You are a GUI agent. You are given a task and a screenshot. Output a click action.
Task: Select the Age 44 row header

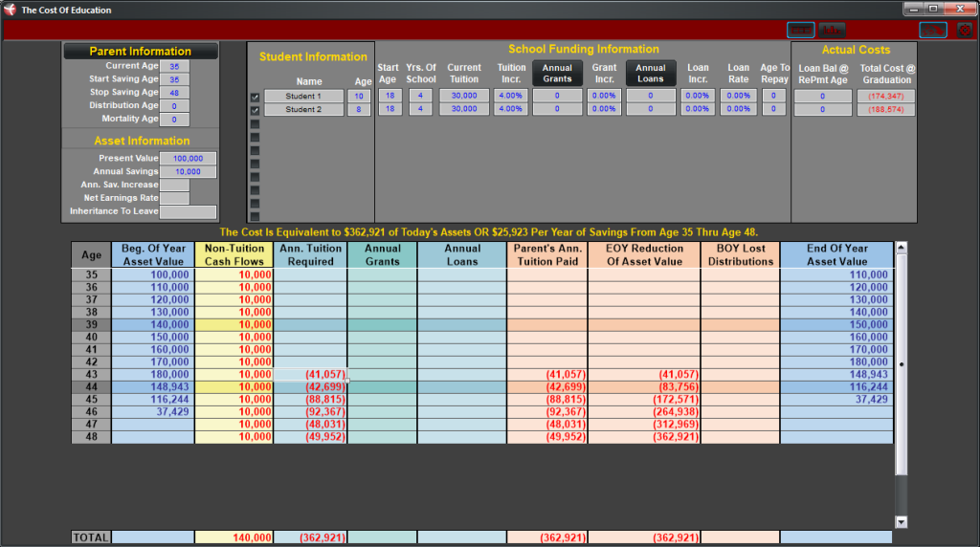pyautogui.click(x=91, y=387)
